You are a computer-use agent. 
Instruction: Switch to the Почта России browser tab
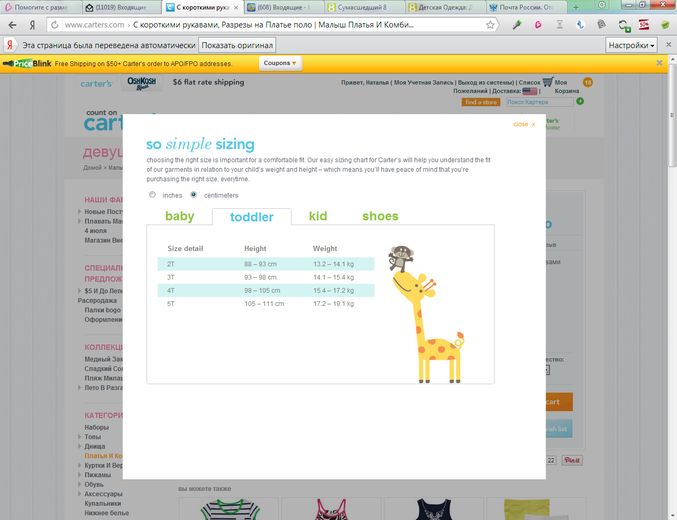click(525, 7)
